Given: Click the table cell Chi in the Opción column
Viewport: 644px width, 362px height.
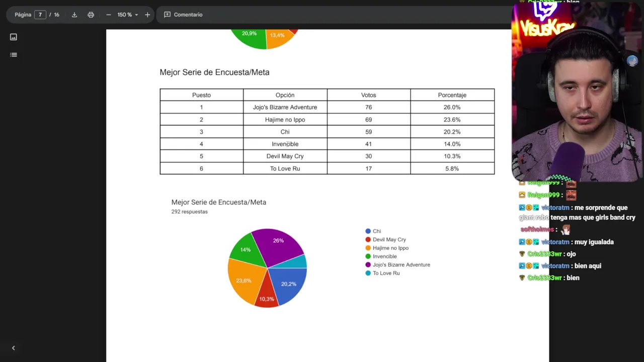Looking at the screenshot, I should coord(285,132).
